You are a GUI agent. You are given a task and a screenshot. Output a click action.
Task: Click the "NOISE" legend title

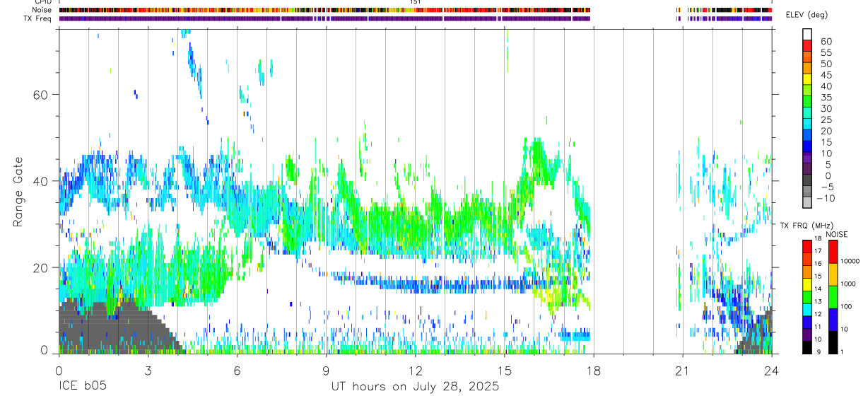838,234
